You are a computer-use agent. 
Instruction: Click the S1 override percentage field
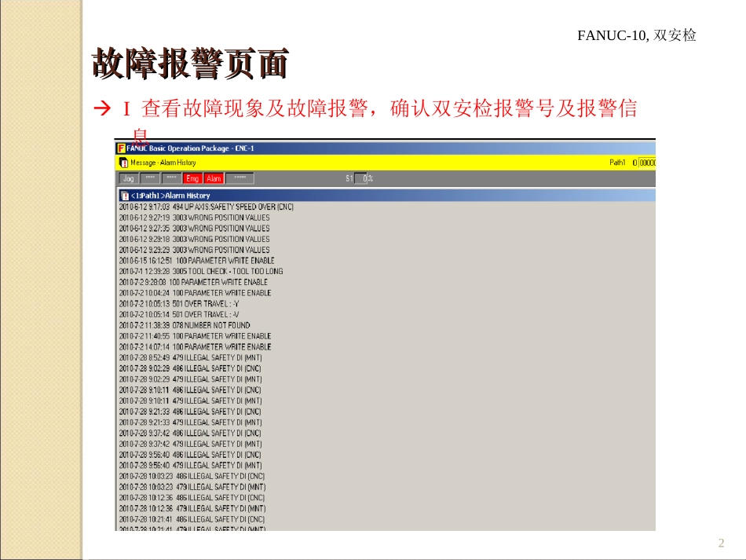coord(360,178)
